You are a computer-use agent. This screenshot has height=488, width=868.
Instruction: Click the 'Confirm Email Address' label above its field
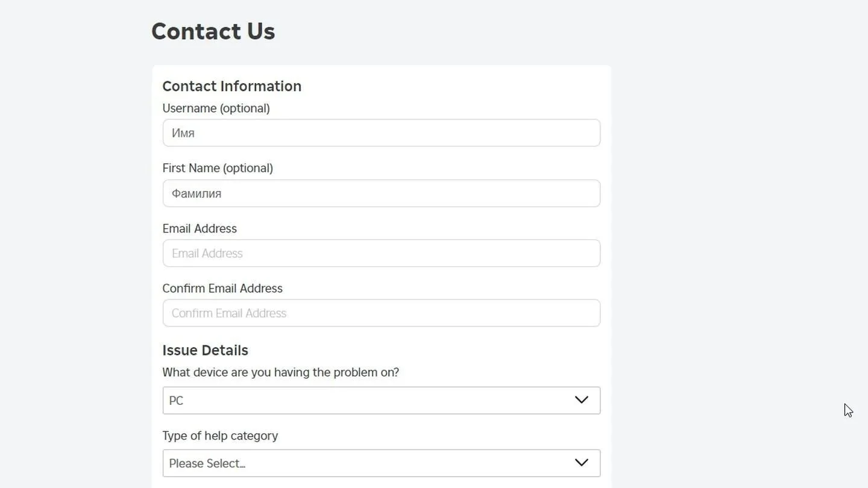tap(222, 289)
